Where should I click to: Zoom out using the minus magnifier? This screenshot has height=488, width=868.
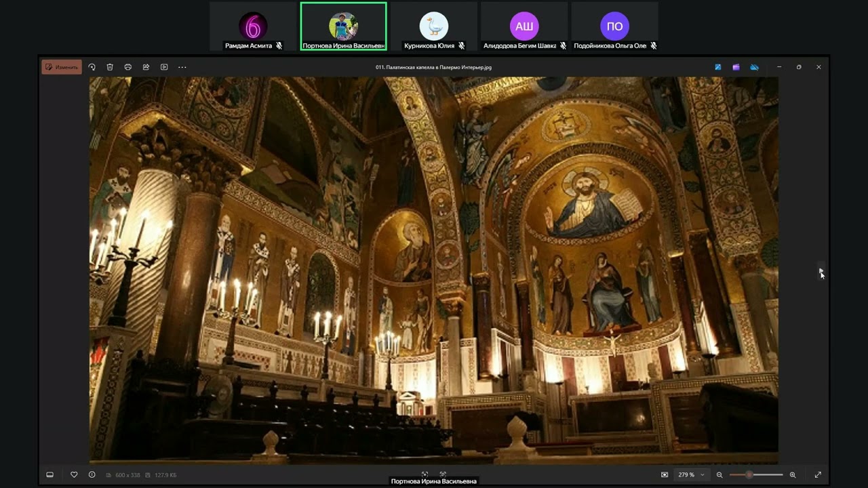coord(719,474)
